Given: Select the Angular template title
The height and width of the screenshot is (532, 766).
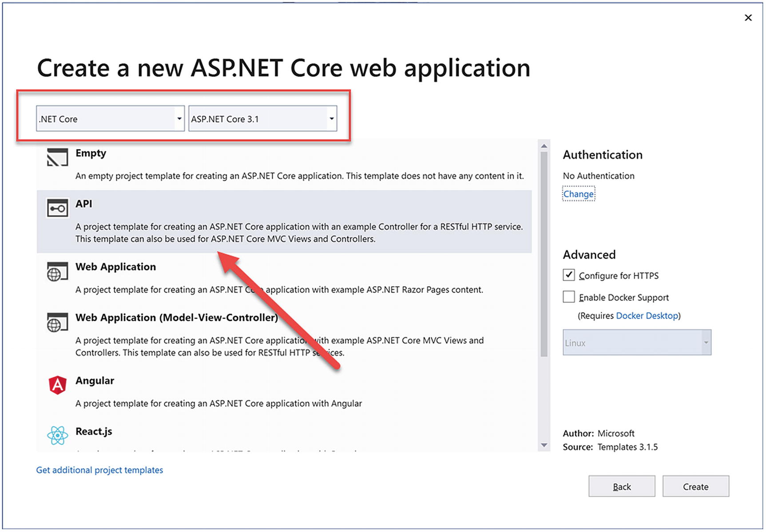Looking at the screenshot, I should (95, 381).
